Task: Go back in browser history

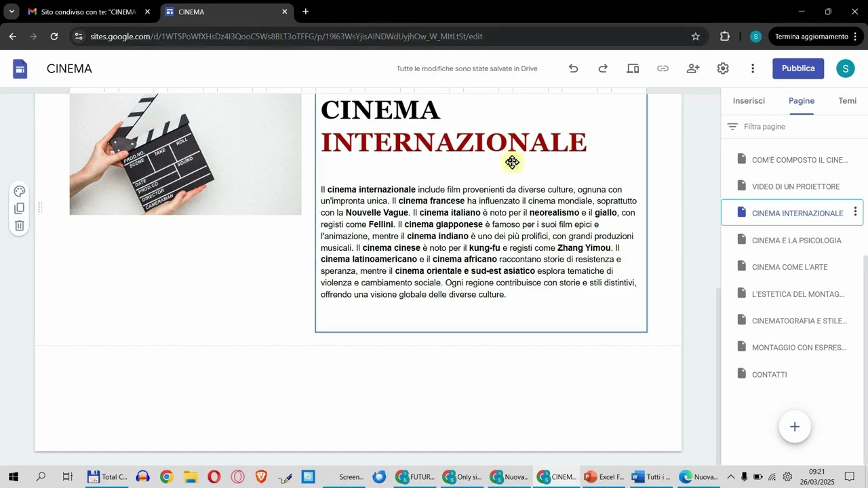Action: click(x=13, y=37)
